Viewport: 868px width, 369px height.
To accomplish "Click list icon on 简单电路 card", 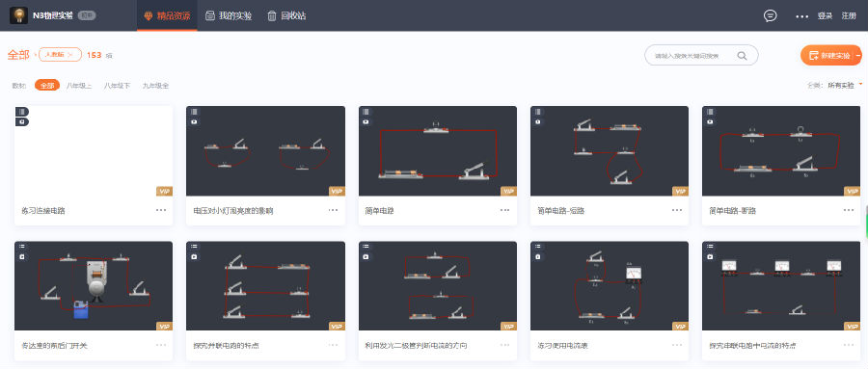I will (x=366, y=112).
